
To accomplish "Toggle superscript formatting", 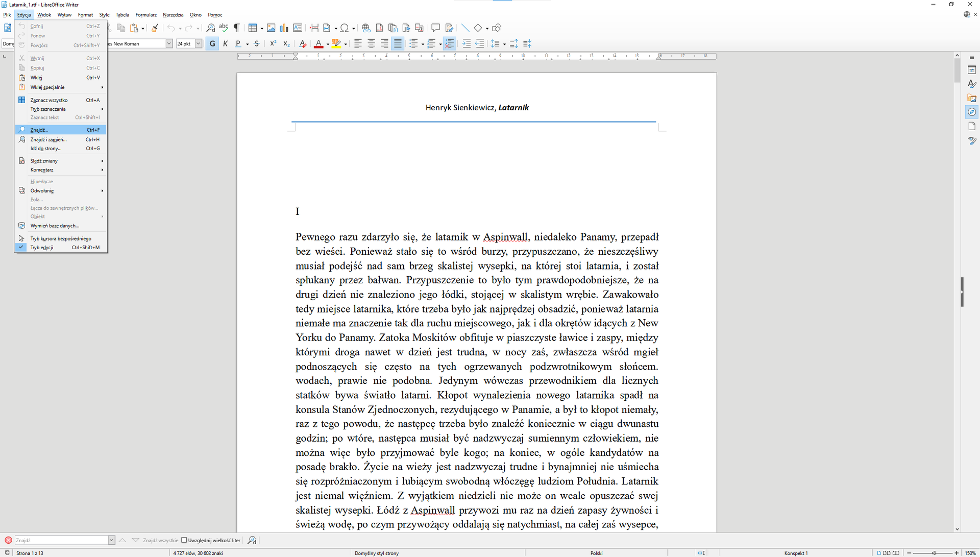I will pyautogui.click(x=273, y=44).
